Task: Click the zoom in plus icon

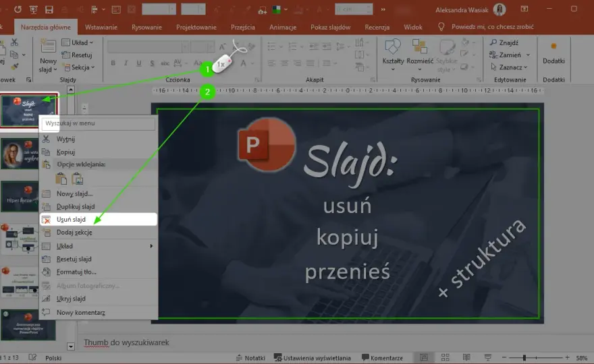Action: (x=567, y=357)
